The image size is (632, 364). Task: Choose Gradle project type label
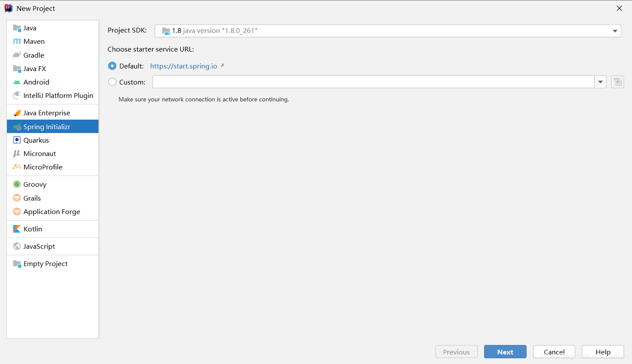(x=34, y=55)
